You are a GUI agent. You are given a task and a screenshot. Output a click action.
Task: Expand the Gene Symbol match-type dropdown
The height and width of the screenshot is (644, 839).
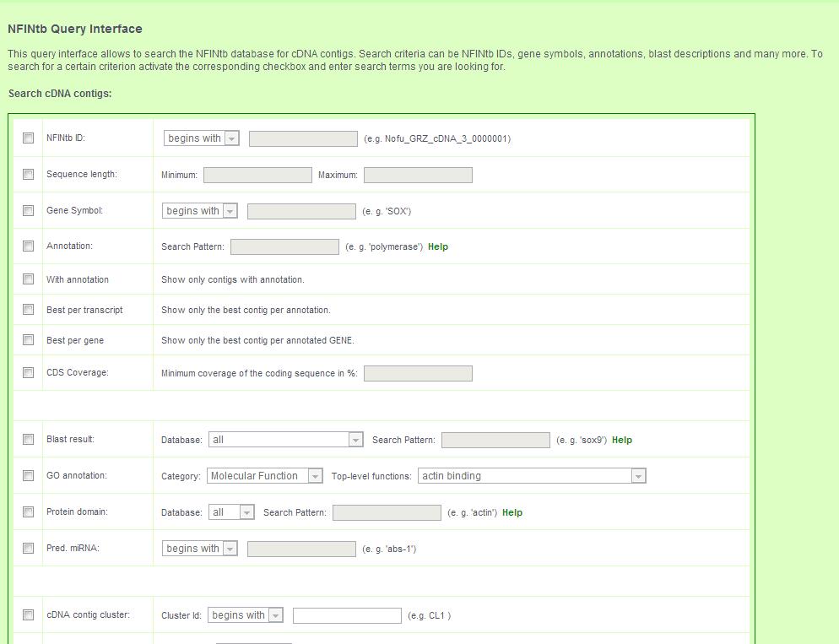tap(199, 211)
